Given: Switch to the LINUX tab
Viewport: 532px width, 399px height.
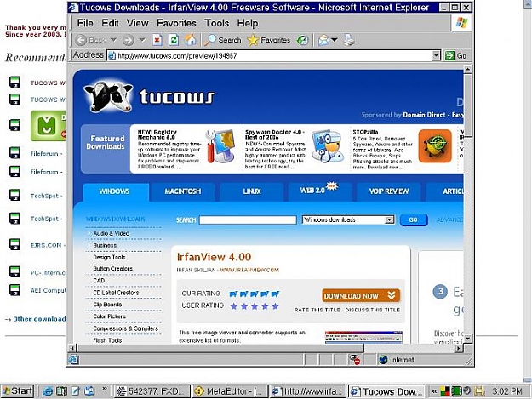Looking at the screenshot, I should tap(252, 191).
